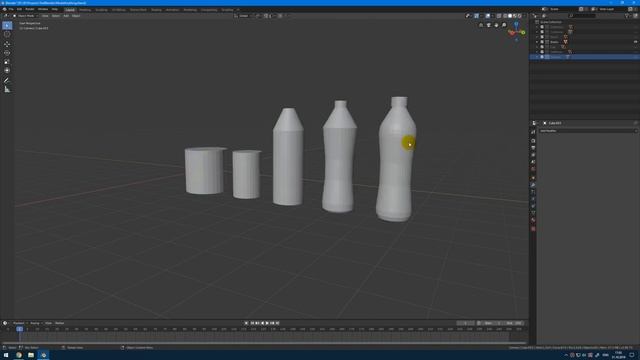Click the timeline horizontal scrollbar
The width and height of the screenshot is (640, 360).
click(264, 343)
